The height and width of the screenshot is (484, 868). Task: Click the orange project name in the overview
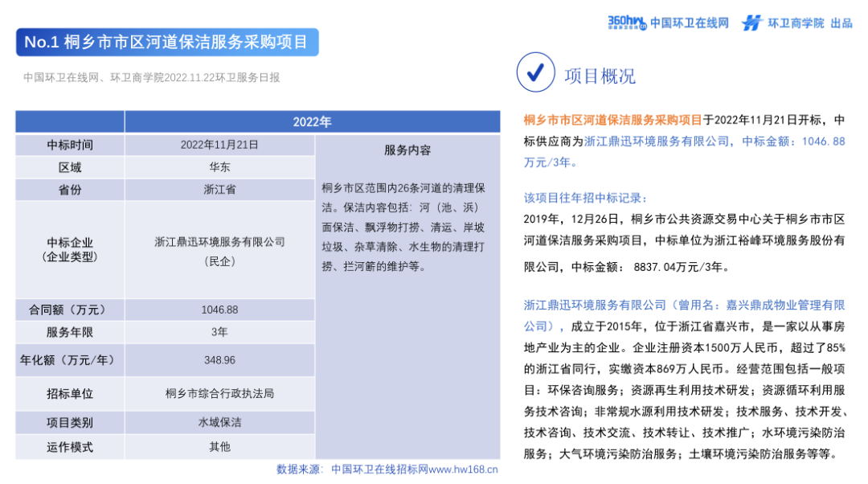coord(612,120)
